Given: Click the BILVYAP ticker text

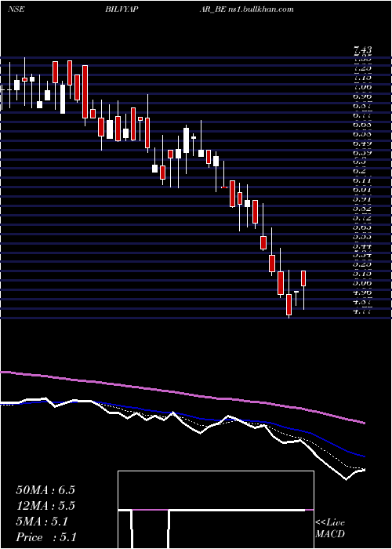Looking at the screenshot, I should [x=121, y=9].
